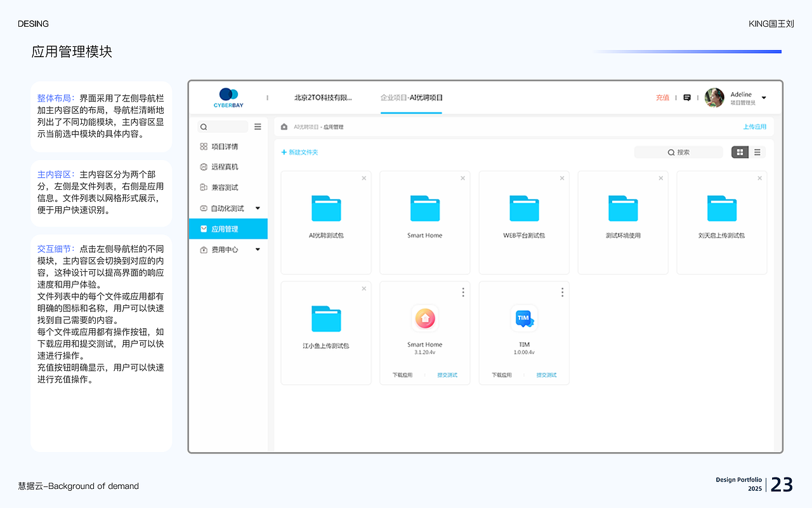Open the 测试环境使用 folder
Screen dimensions: 812x508
pyautogui.click(x=623, y=208)
